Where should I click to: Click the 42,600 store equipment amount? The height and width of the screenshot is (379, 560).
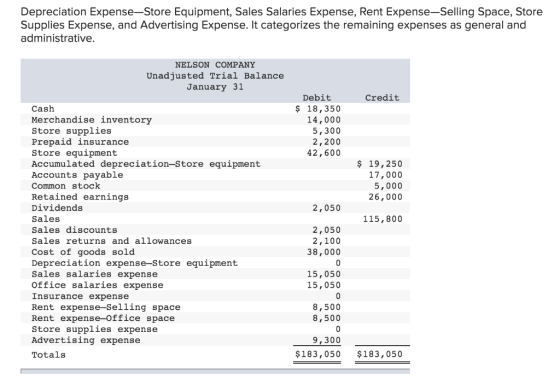coord(324,153)
